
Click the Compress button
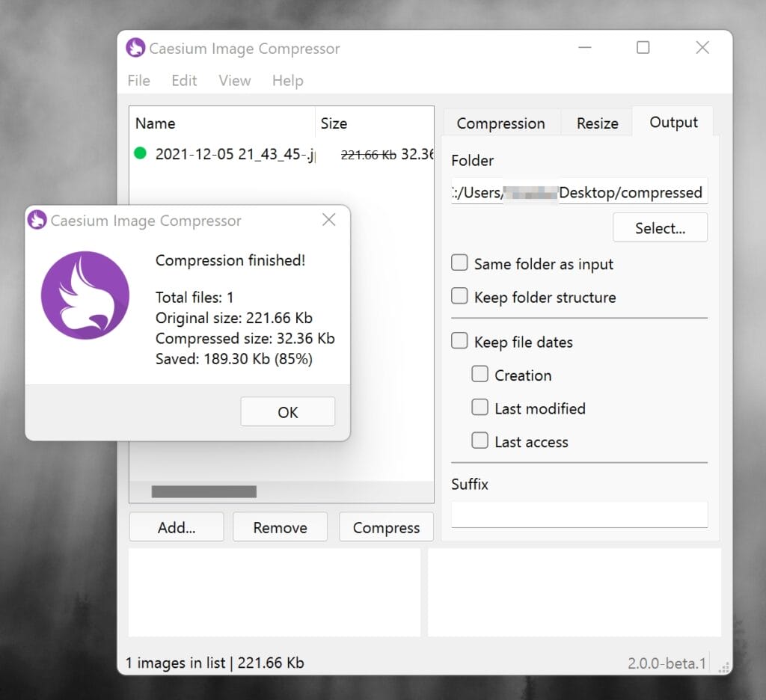(x=386, y=527)
